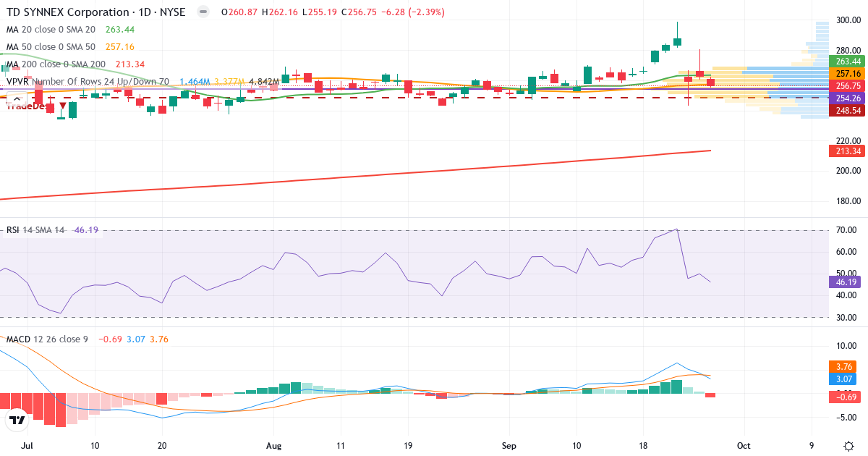Click the orange 257.16 value in the MA 50 legend
This screenshot has height=456, width=868.
[120, 47]
